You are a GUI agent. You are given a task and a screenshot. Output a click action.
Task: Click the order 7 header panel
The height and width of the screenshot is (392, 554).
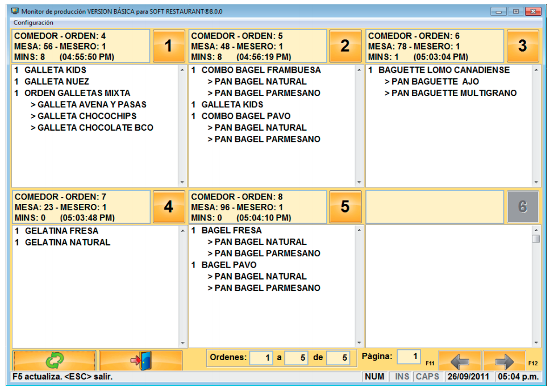coord(80,207)
